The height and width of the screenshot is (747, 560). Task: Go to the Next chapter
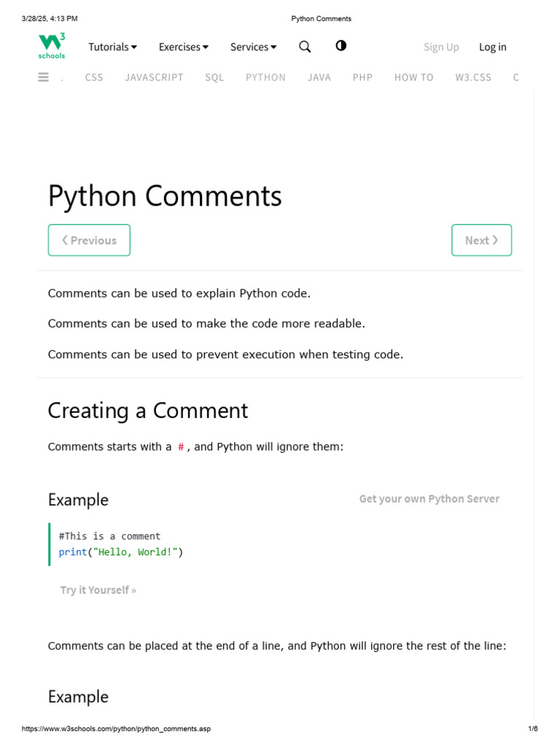click(x=481, y=240)
